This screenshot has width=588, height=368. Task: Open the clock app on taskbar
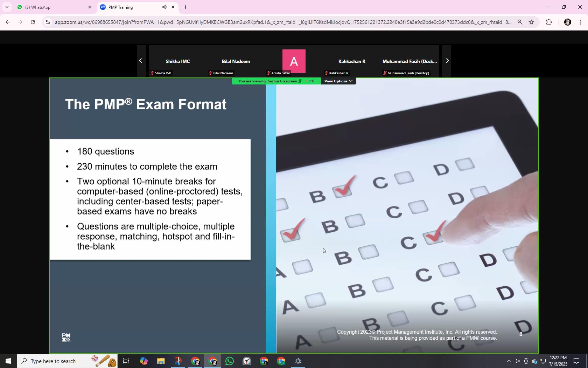click(247, 361)
